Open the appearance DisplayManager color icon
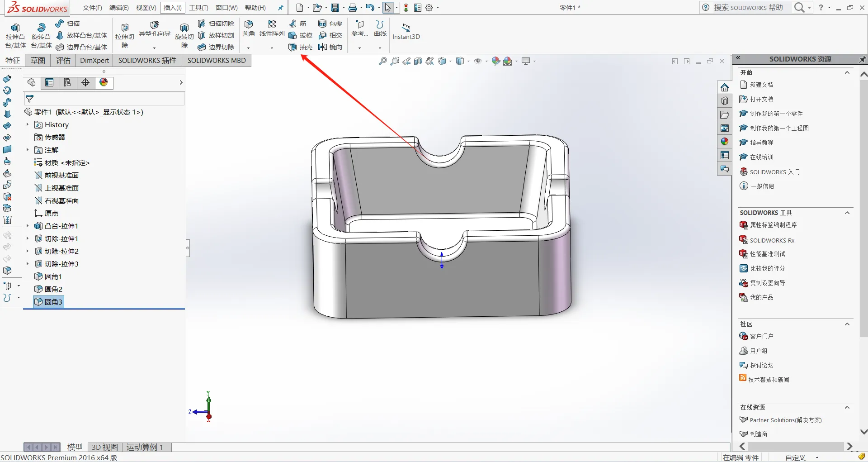Image resolution: width=868 pixels, height=462 pixels. coord(104,82)
